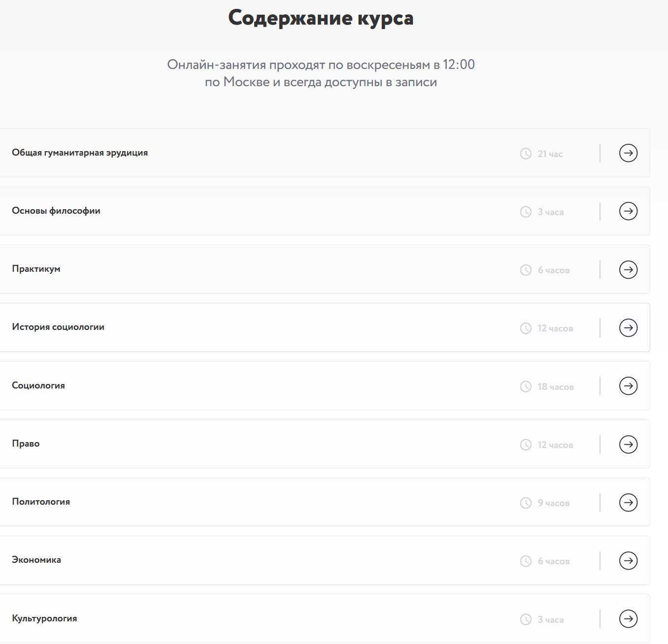The width and height of the screenshot is (668, 644).
Task: Open the Практикум course section
Action: tap(36, 269)
